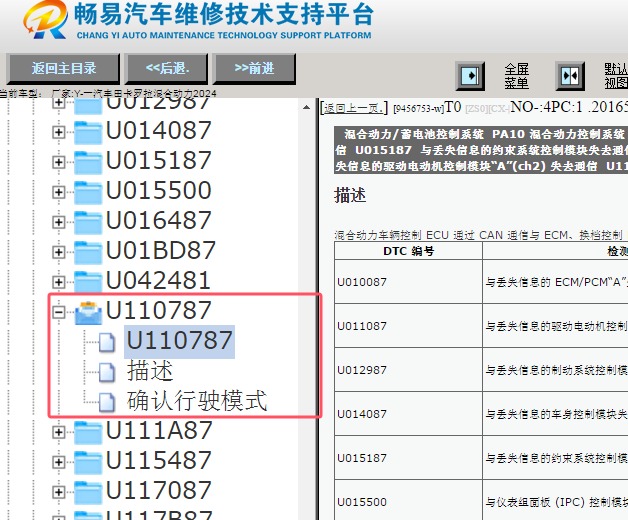Image resolution: width=628 pixels, height=520 pixels.
Task: Collapse the U110787 tree node
Action: pos(58,312)
